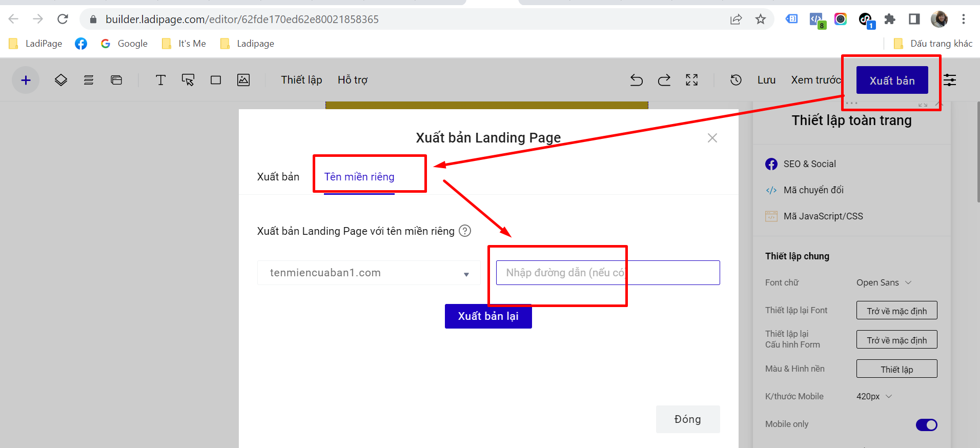Screen dimensions: 980x448
Task: Toggle fullscreen expand icon
Action: click(692, 80)
